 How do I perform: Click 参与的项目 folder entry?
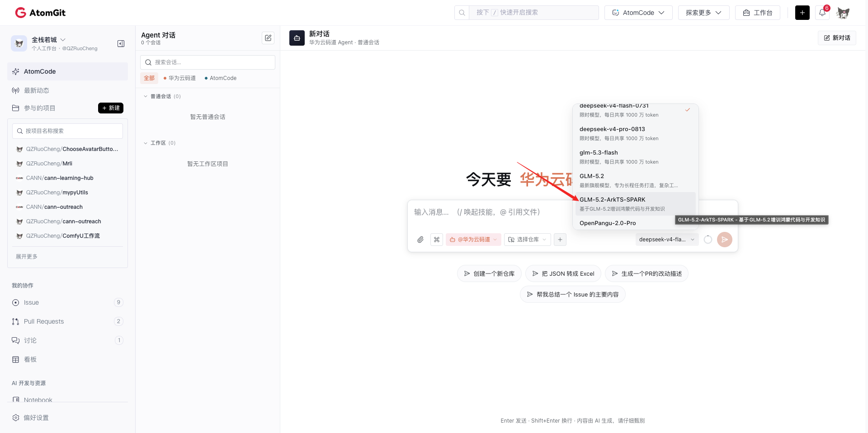40,108
